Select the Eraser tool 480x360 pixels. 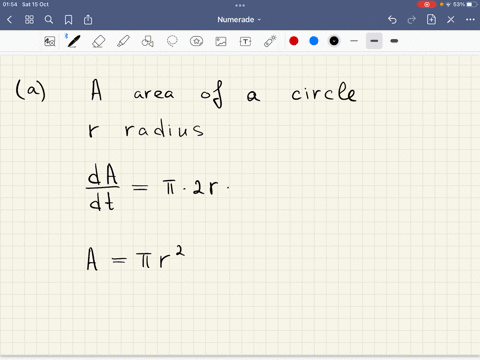click(98, 41)
